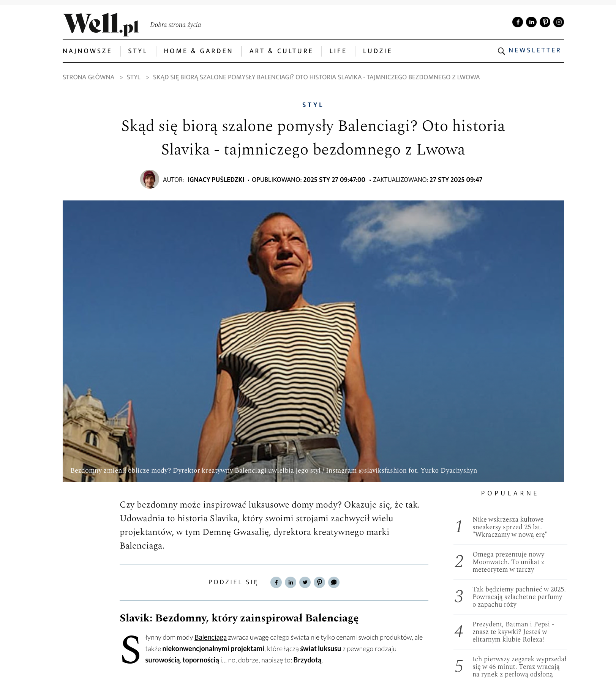Screen dimensions: 616x678
Task: Open LinkedIn icon in the header
Action: coord(531,22)
